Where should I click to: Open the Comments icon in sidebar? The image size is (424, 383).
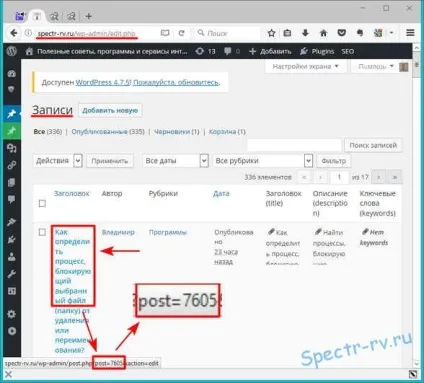(12, 199)
